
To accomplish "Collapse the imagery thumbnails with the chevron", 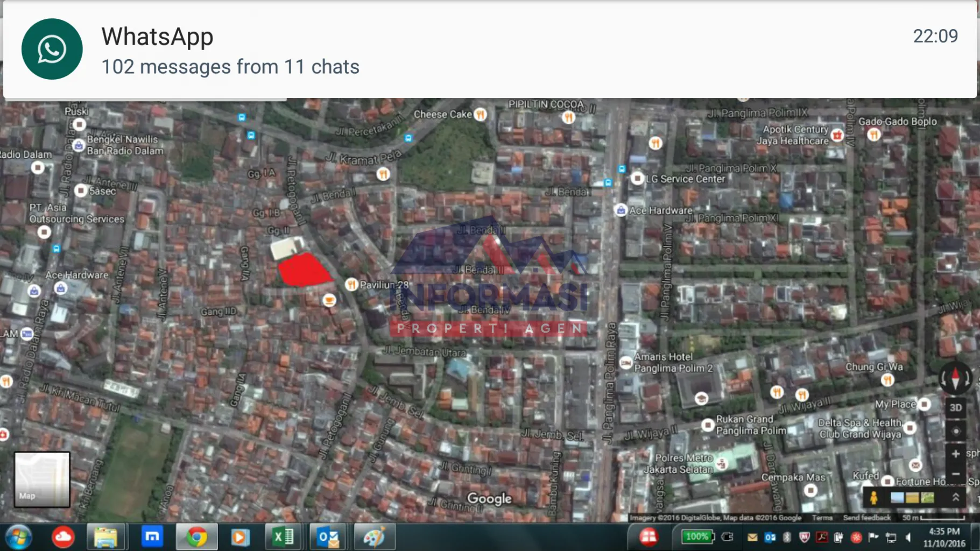I will pyautogui.click(x=956, y=498).
